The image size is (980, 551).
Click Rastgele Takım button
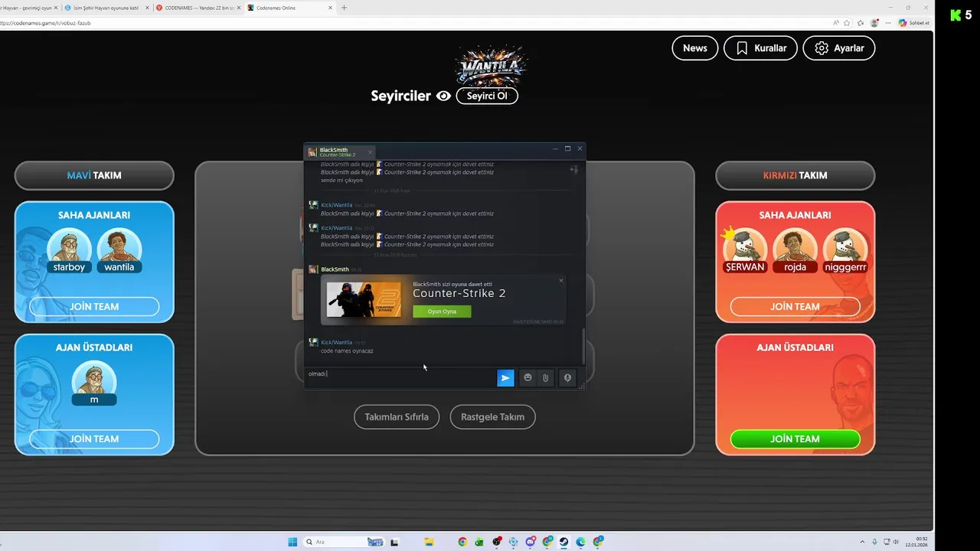coord(492,417)
